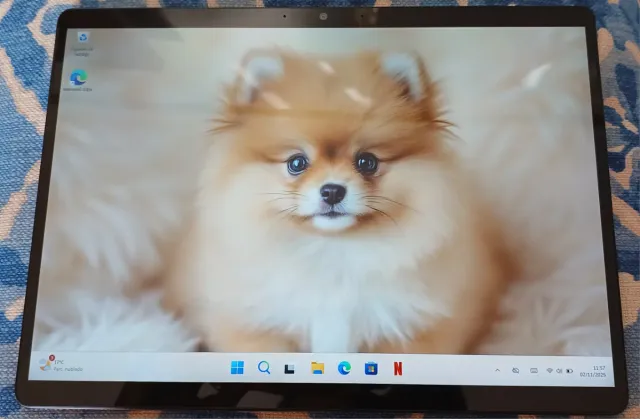The width and height of the screenshot is (640, 419).
Task: Open Microsoft Store from taskbar
Action: pyautogui.click(x=371, y=368)
